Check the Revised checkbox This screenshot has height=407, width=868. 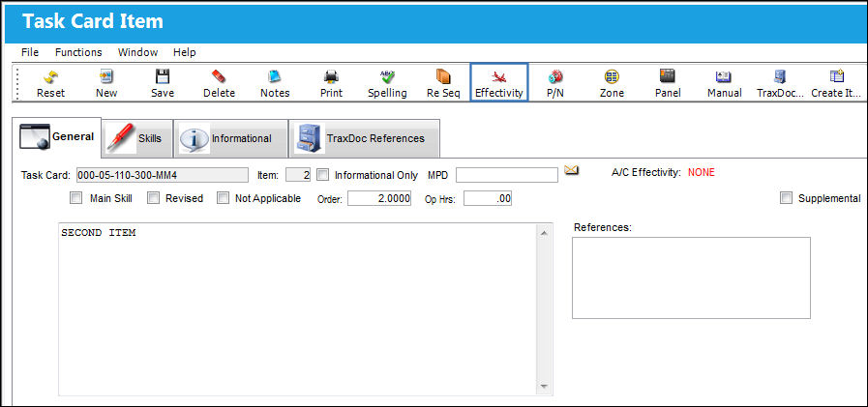153,198
